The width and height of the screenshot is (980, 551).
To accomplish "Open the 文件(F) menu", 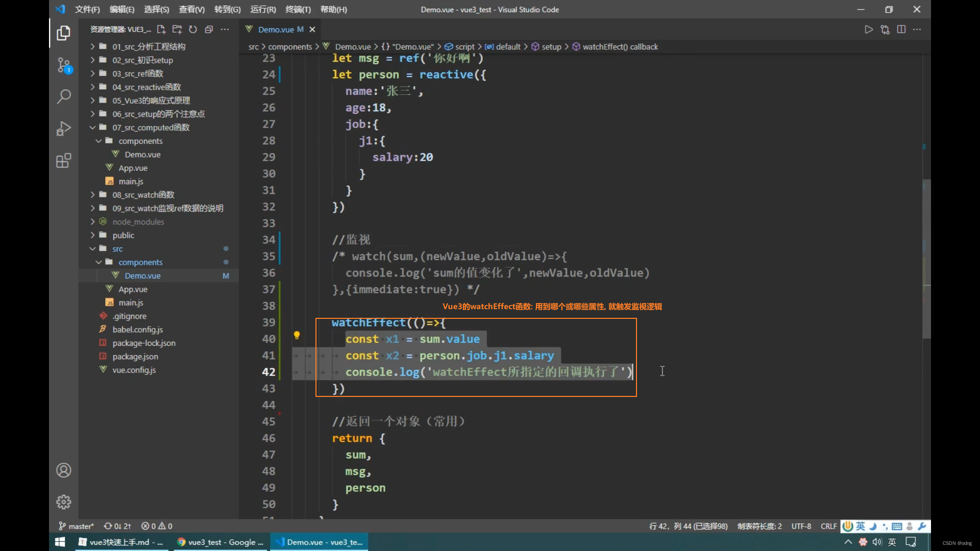I will pyautogui.click(x=87, y=9).
